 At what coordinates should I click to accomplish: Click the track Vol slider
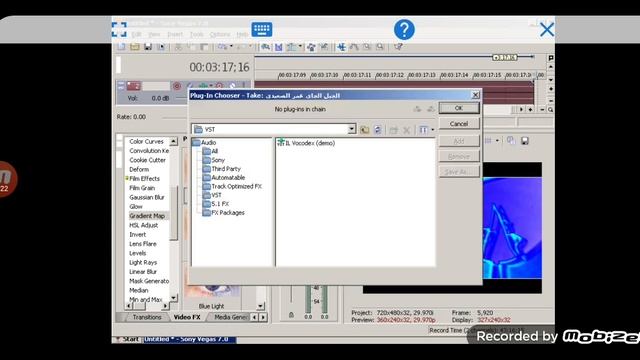click(182, 98)
